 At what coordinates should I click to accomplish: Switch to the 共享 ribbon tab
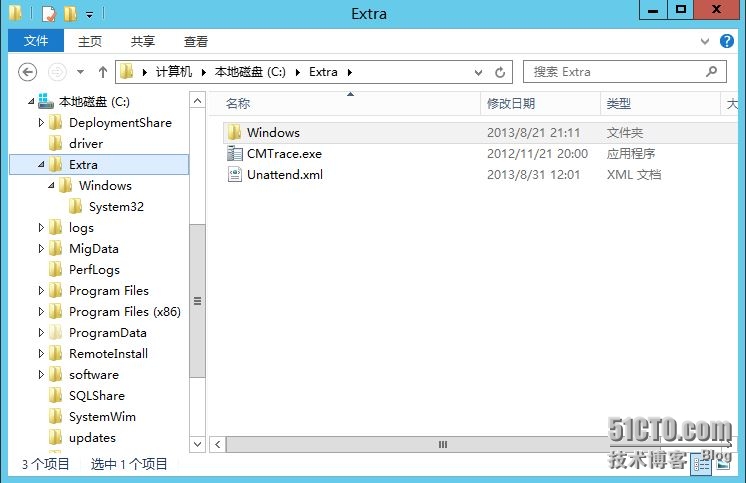(x=143, y=41)
